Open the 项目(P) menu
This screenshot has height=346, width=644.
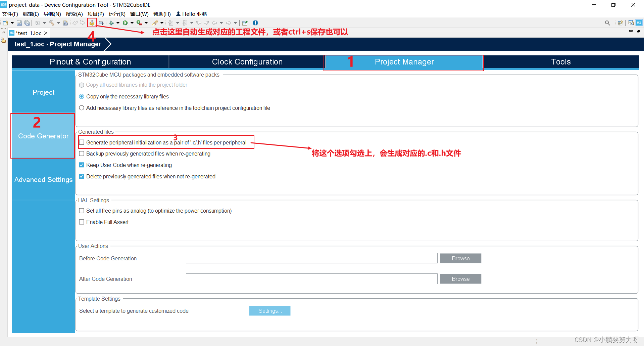pyautogui.click(x=96, y=14)
